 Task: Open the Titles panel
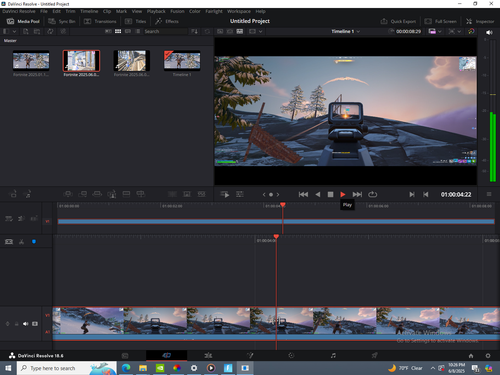pos(136,21)
